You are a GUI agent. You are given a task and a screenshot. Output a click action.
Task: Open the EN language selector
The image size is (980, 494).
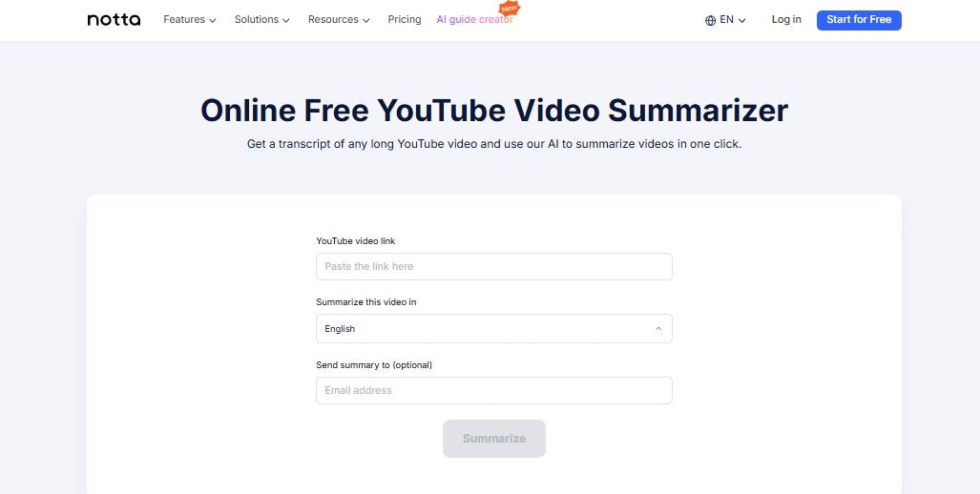(x=725, y=20)
